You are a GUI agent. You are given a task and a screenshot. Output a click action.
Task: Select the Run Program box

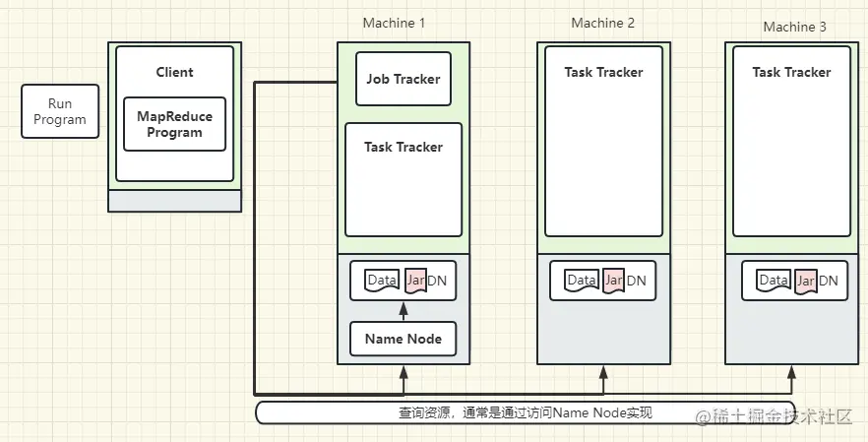point(60,111)
